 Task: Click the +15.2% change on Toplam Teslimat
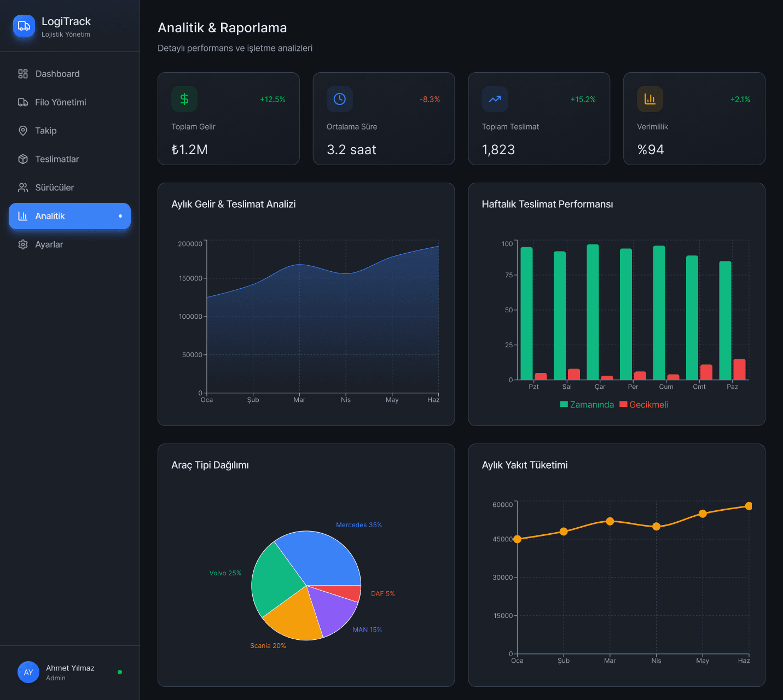(583, 100)
